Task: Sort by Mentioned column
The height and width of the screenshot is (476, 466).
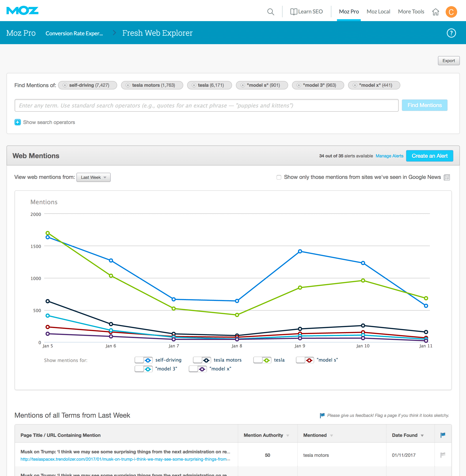Action: [x=318, y=435]
